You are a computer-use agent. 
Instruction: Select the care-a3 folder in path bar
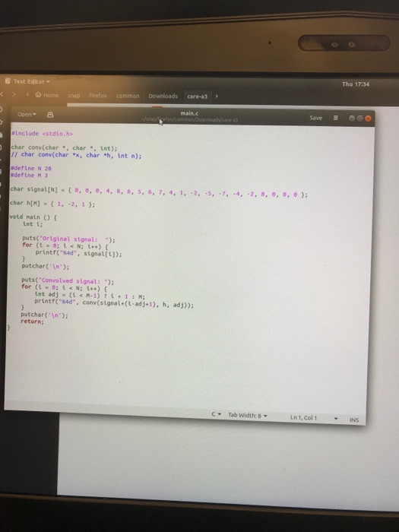tap(197, 97)
